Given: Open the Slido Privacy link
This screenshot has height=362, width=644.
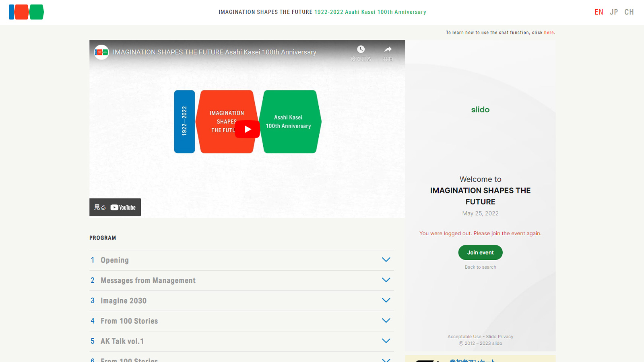Looking at the screenshot, I should [500, 337].
